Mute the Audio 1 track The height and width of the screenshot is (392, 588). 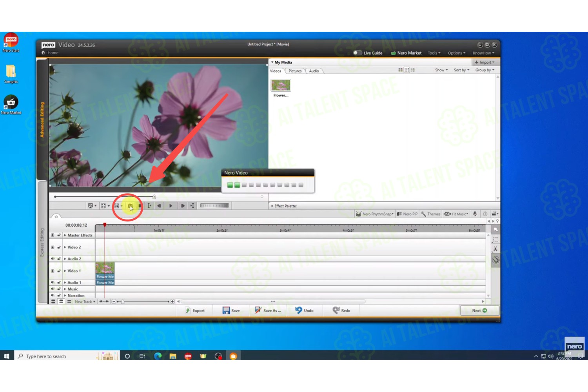pyautogui.click(x=53, y=283)
